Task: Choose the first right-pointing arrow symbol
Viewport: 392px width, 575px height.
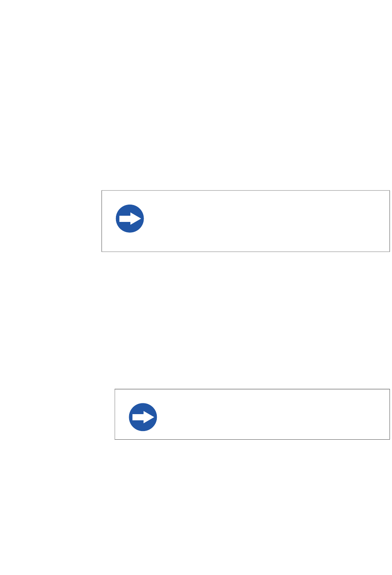Action: [130, 219]
